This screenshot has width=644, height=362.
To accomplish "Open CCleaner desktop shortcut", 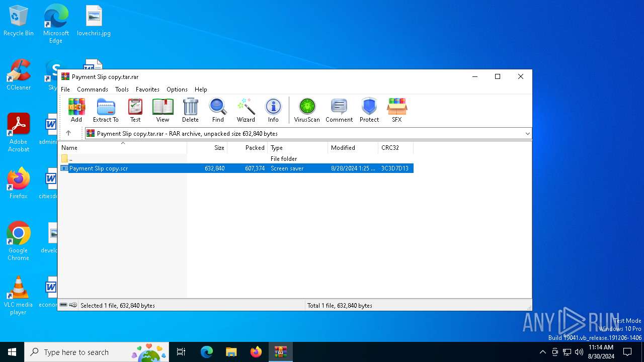I will click(19, 75).
